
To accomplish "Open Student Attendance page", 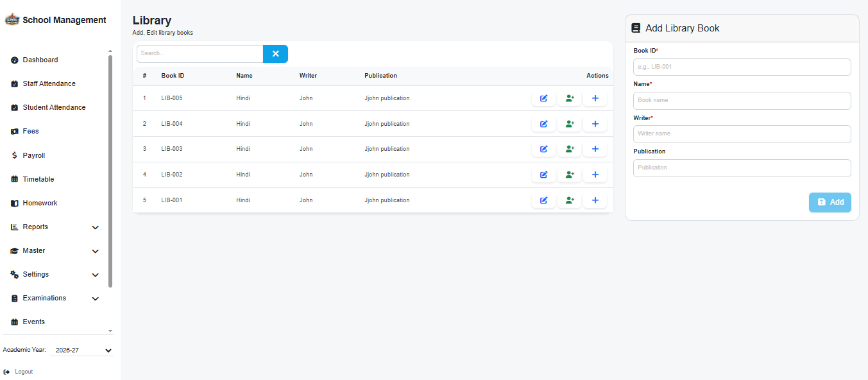I will [54, 107].
